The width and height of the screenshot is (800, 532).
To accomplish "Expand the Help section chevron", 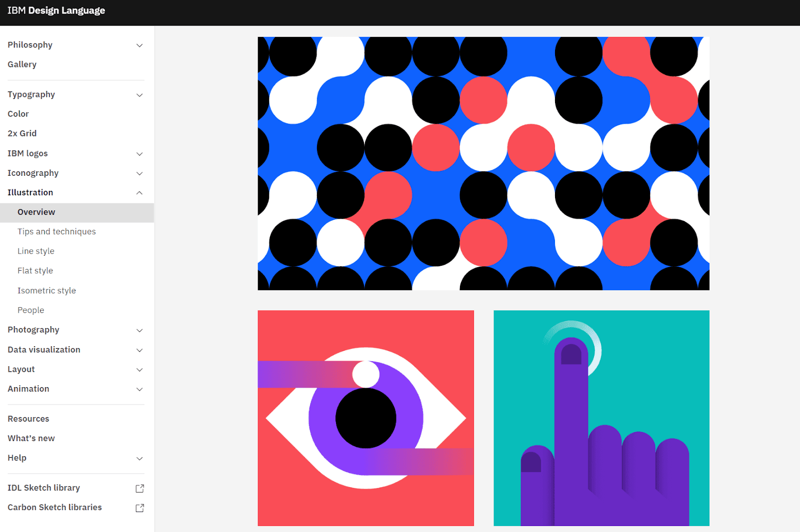I will pyautogui.click(x=139, y=458).
